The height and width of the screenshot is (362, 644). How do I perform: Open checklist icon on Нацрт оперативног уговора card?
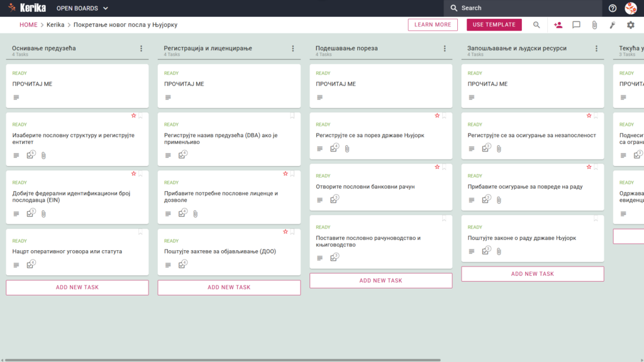(x=31, y=265)
